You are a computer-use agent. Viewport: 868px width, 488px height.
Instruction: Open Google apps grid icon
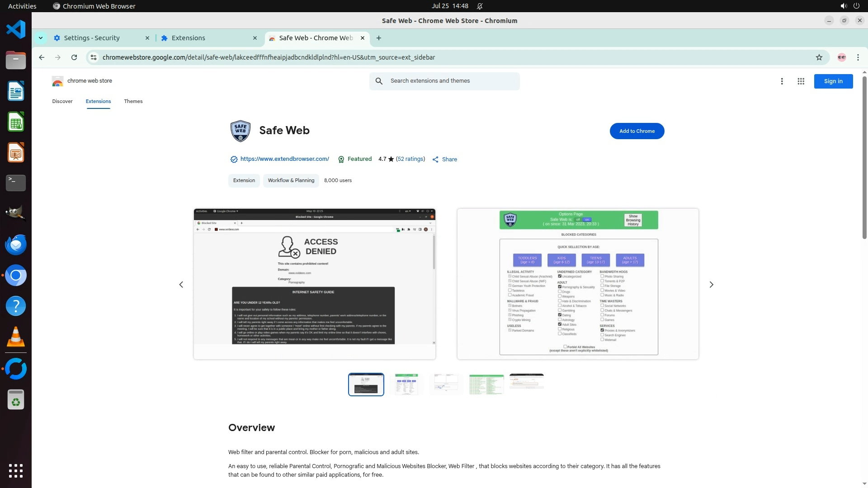click(x=801, y=81)
